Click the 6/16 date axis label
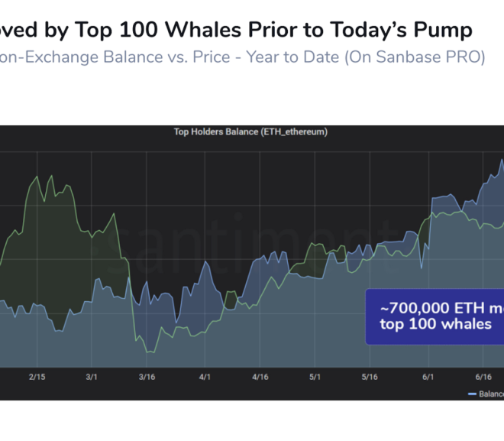 [483, 377]
